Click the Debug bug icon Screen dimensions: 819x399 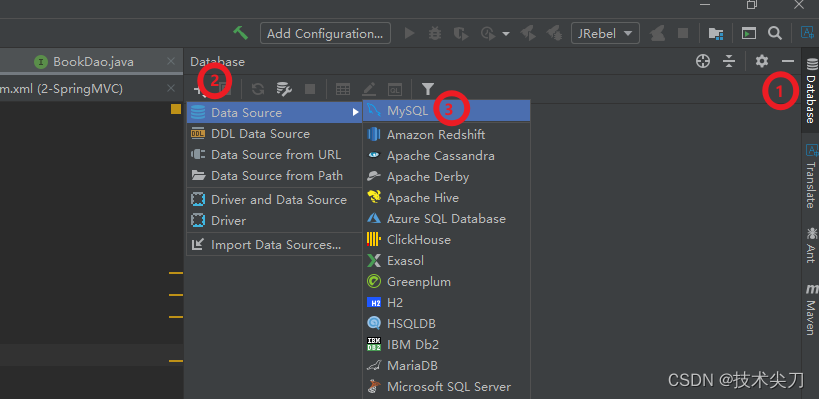tap(435, 33)
